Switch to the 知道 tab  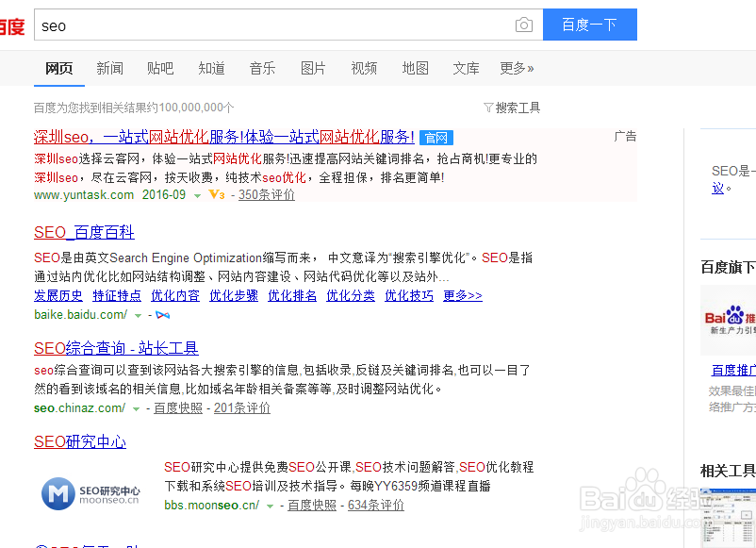coord(211,69)
